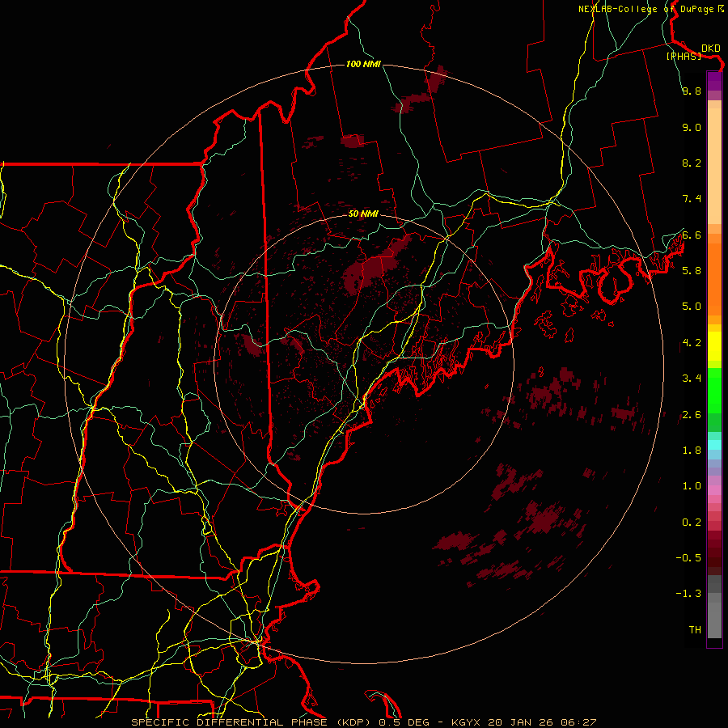The width and height of the screenshot is (728, 728).
Task: Select the 7.4 value on color scale
Action: point(692,199)
